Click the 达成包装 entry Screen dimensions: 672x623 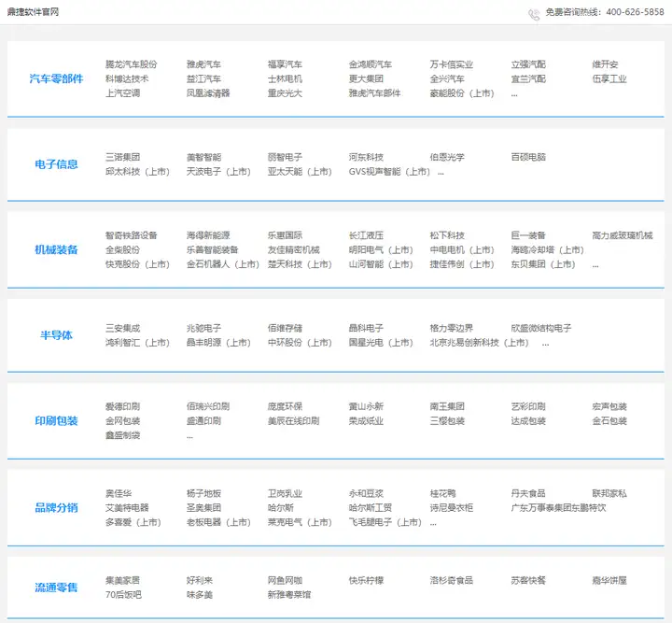click(528, 421)
